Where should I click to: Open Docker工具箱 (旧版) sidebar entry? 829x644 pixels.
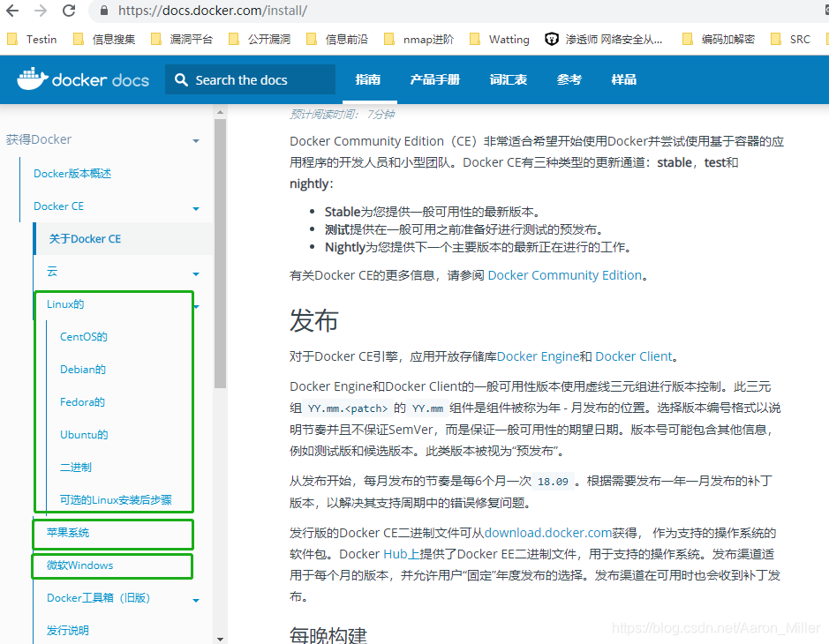[x=99, y=598]
